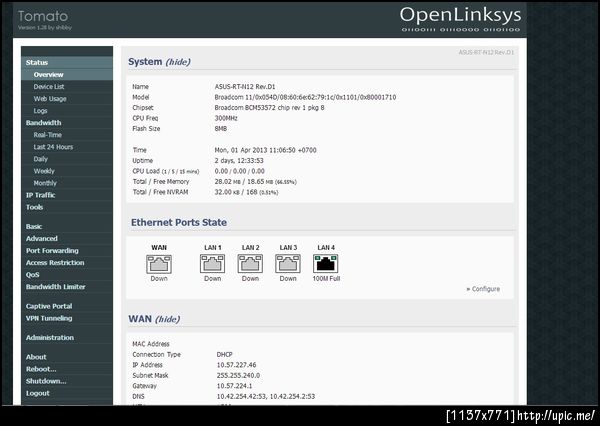Click the 28.02 MB total memory value

click(x=227, y=182)
